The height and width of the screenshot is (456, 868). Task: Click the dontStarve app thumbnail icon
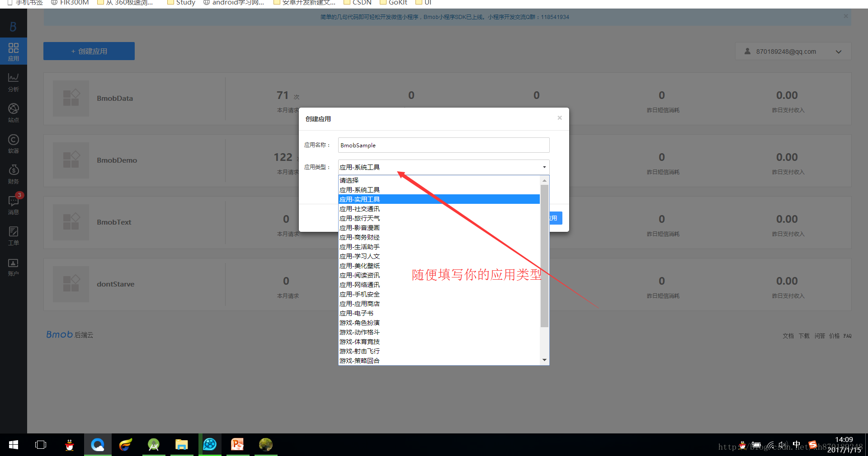click(x=71, y=284)
